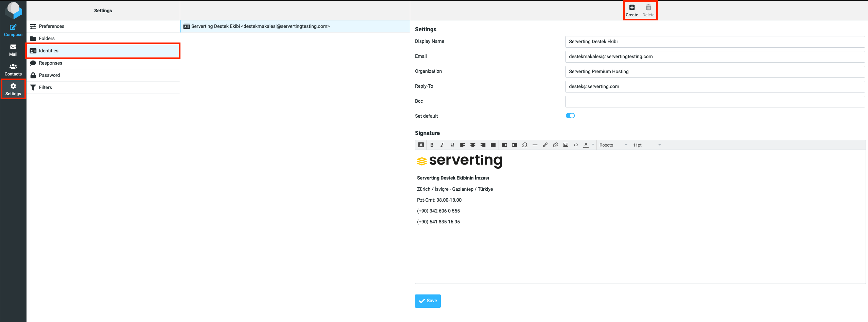Toggle italic formatting in signature editor

click(x=442, y=145)
